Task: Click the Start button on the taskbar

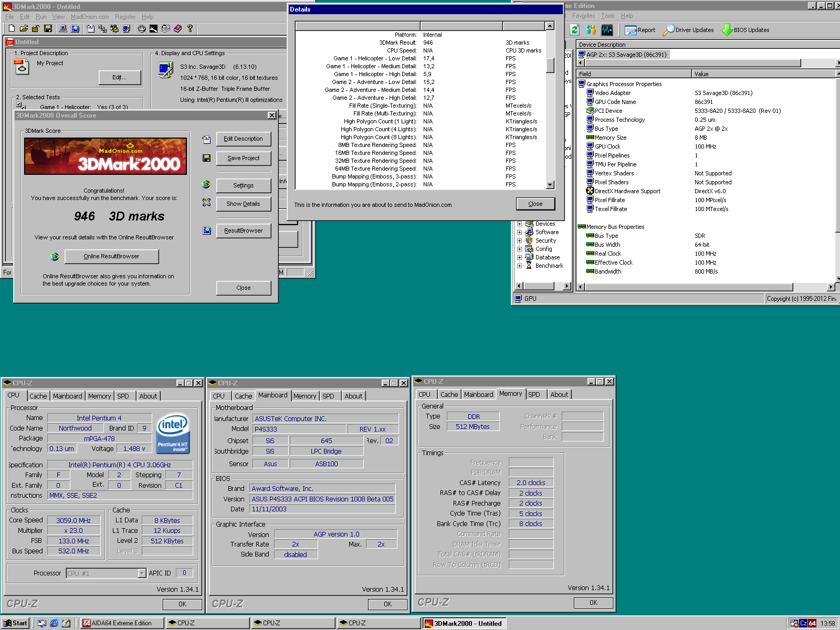Action: [16, 623]
